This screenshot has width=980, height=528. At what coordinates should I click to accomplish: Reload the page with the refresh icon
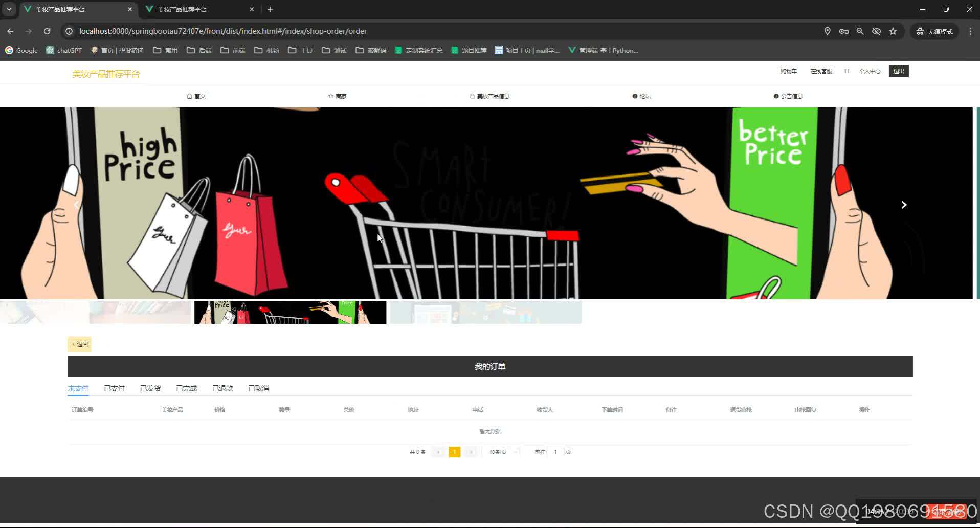click(x=47, y=31)
